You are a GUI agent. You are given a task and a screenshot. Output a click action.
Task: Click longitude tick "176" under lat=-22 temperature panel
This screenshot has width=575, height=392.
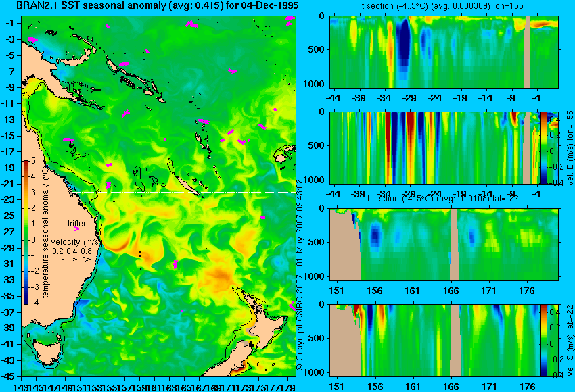(x=528, y=291)
